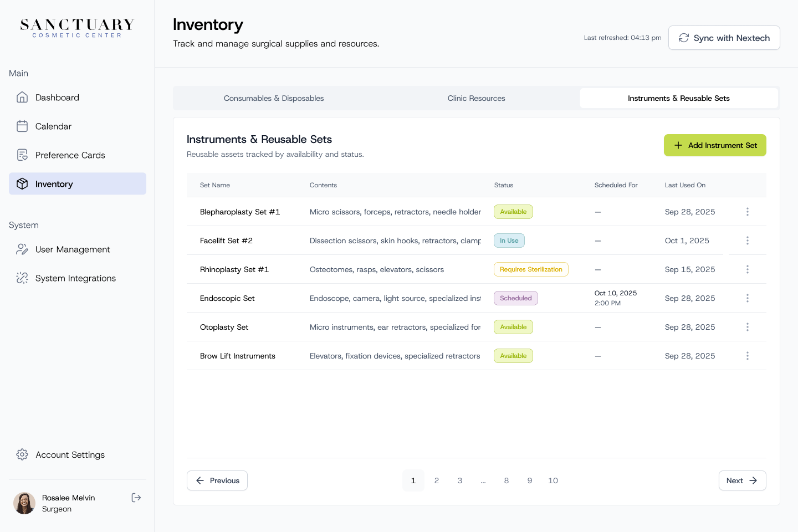Click the Endoscopic Set name
Screen dimensions: 798x532
coord(227,298)
